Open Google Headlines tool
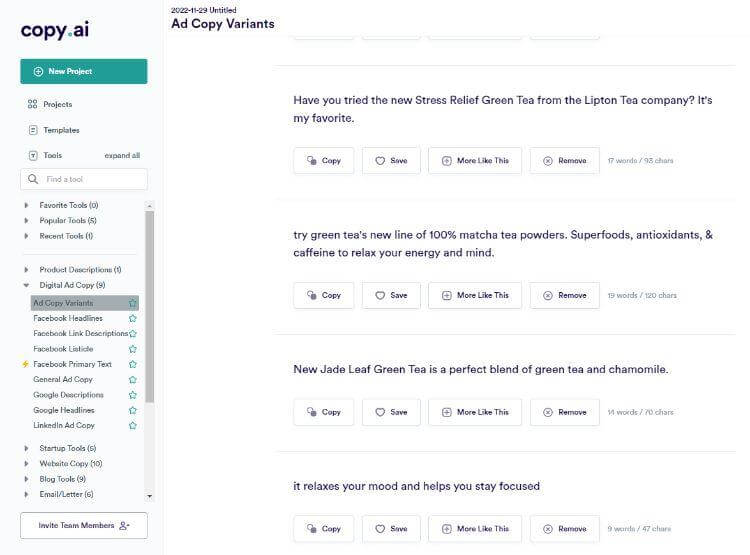The image size is (750, 555). 64,410
